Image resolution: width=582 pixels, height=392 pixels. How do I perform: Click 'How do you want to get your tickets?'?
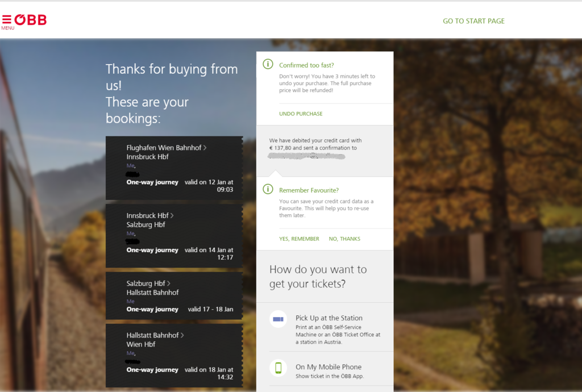pos(318,276)
